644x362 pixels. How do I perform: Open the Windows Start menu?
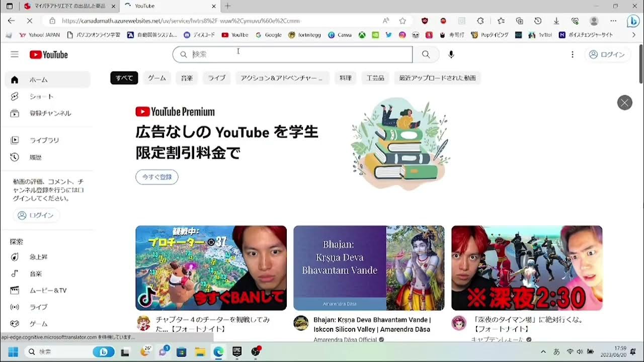[13, 351]
